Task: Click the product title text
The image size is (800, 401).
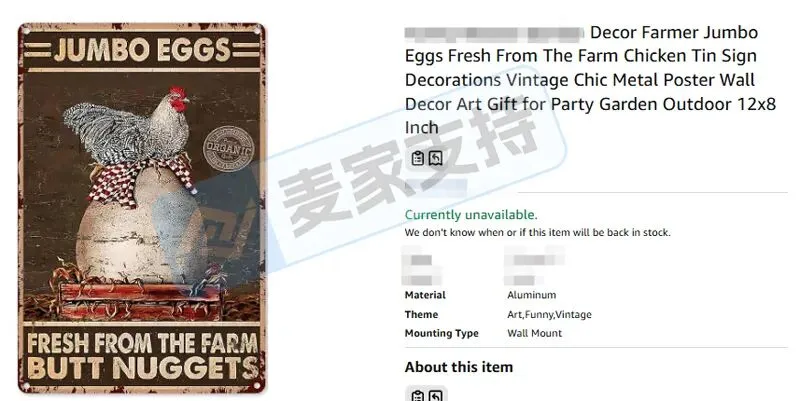Action: 590,80
